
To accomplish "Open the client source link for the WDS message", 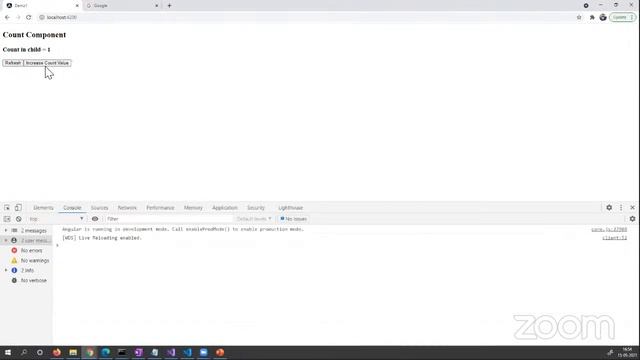I will coord(614,238).
